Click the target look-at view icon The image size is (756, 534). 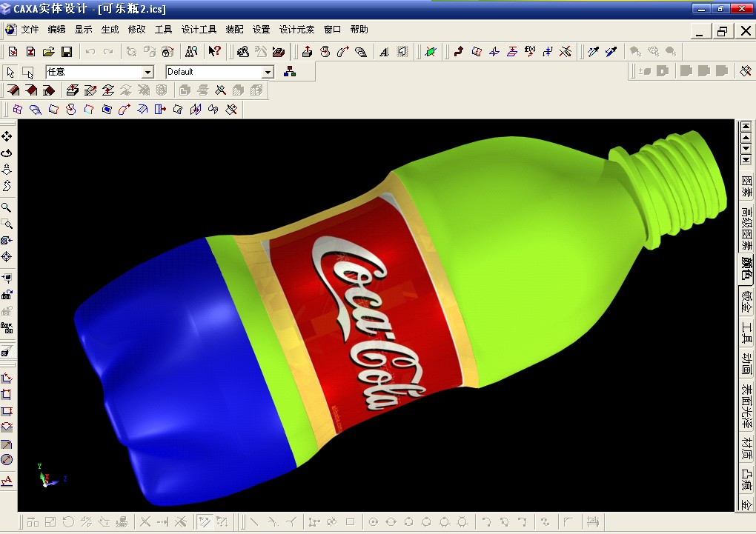click(6, 257)
